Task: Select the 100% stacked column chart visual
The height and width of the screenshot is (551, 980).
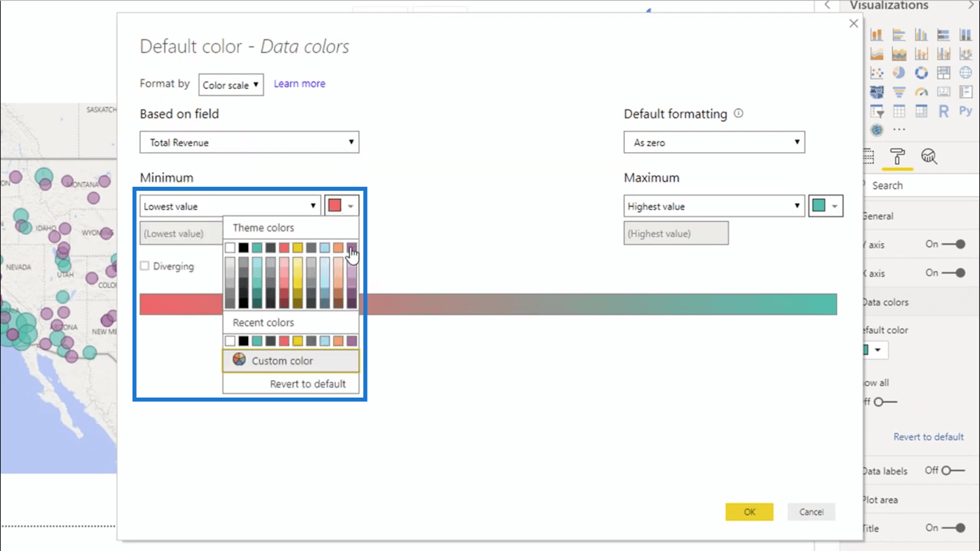Action: tap(965, 35)
